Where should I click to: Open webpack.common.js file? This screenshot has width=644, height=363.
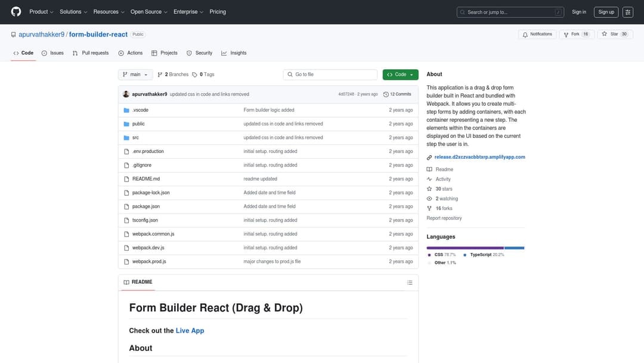153,234
